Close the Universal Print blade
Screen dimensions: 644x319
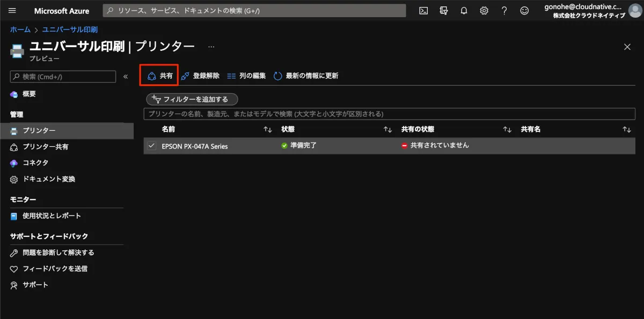point(627,47)
